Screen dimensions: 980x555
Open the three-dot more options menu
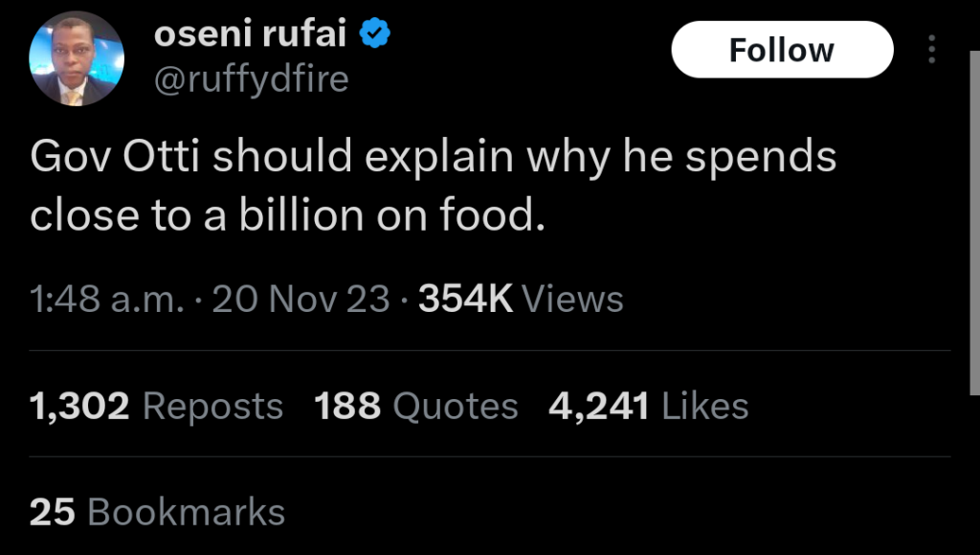[931, 50]
